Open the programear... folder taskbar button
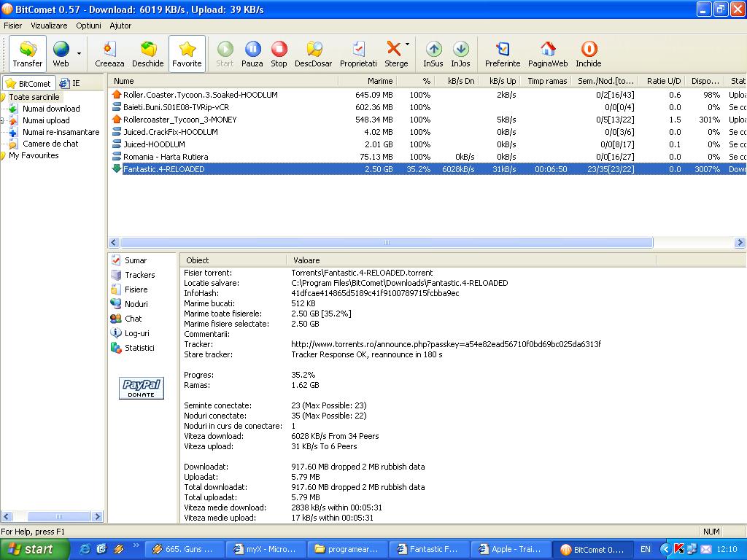 [x=347, y=549]
